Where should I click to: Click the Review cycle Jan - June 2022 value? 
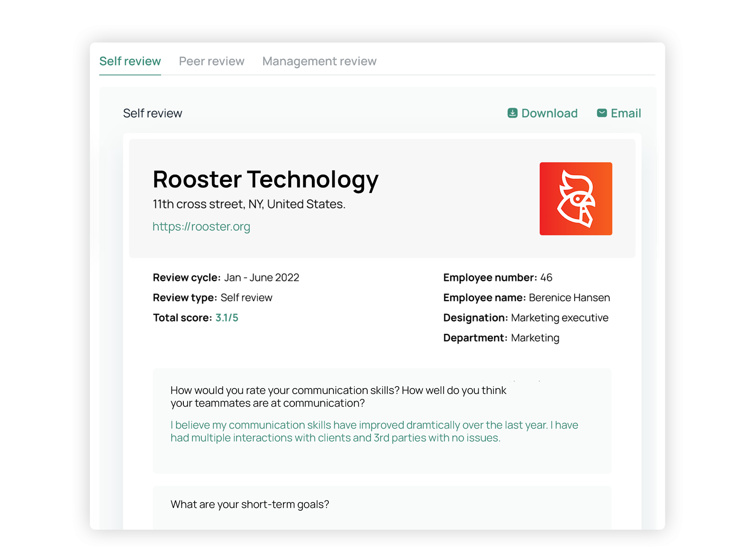261,277
